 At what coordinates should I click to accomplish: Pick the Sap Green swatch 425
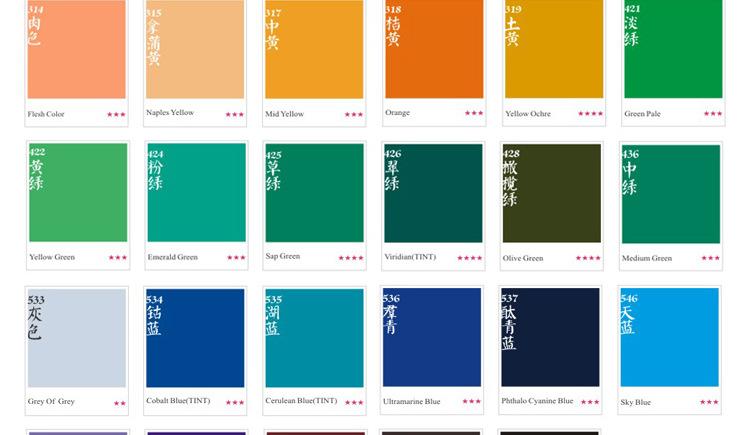[x=314, y=193]
